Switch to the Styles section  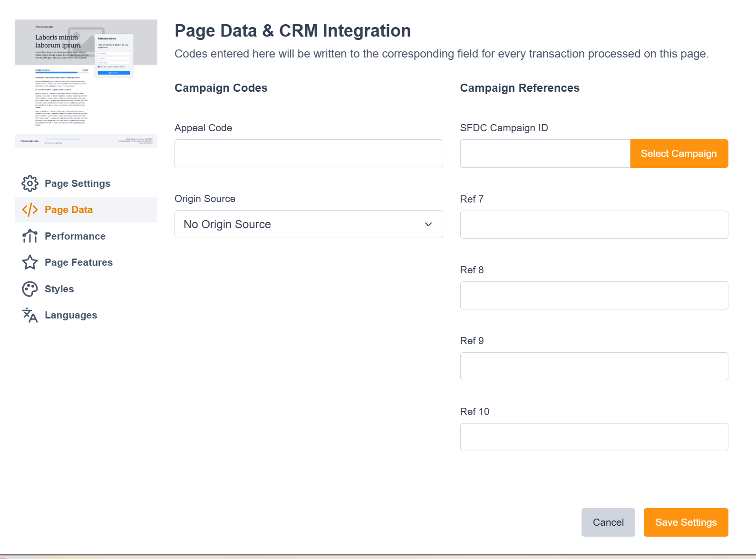(86, 289)
